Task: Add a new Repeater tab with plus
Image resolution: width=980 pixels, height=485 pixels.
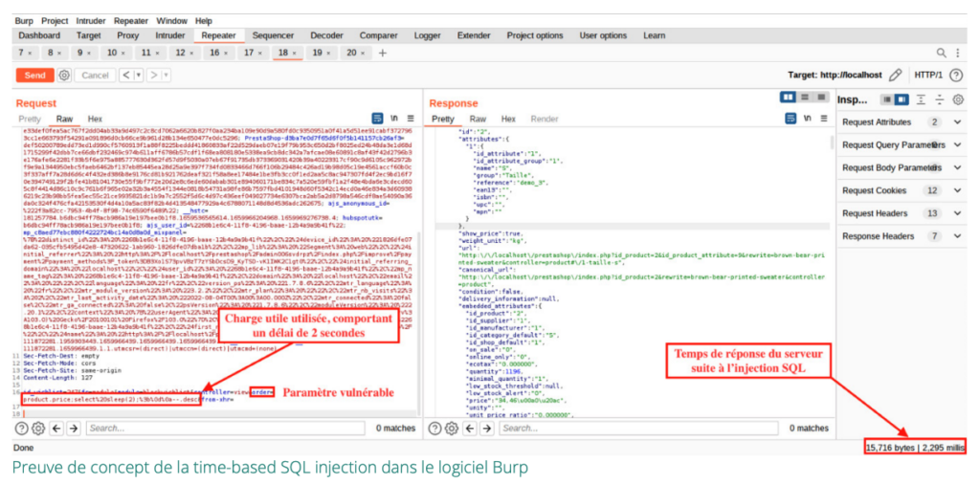Action: point(383,54)
